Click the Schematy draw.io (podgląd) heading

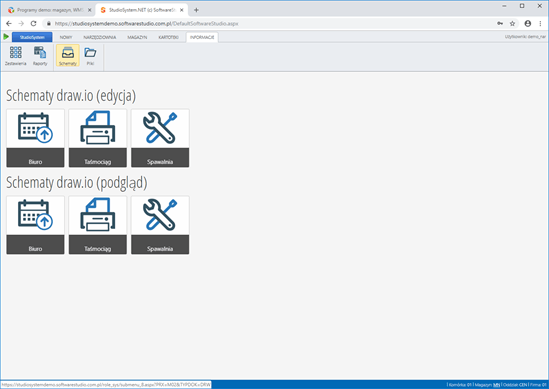pyautogui.click(x=77, y=182)
